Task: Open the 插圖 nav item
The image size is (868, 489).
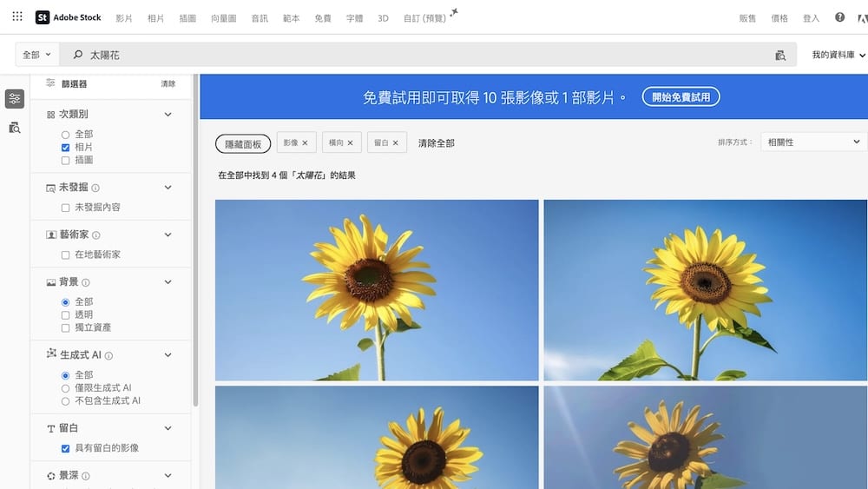Action: tap(187, 18)
